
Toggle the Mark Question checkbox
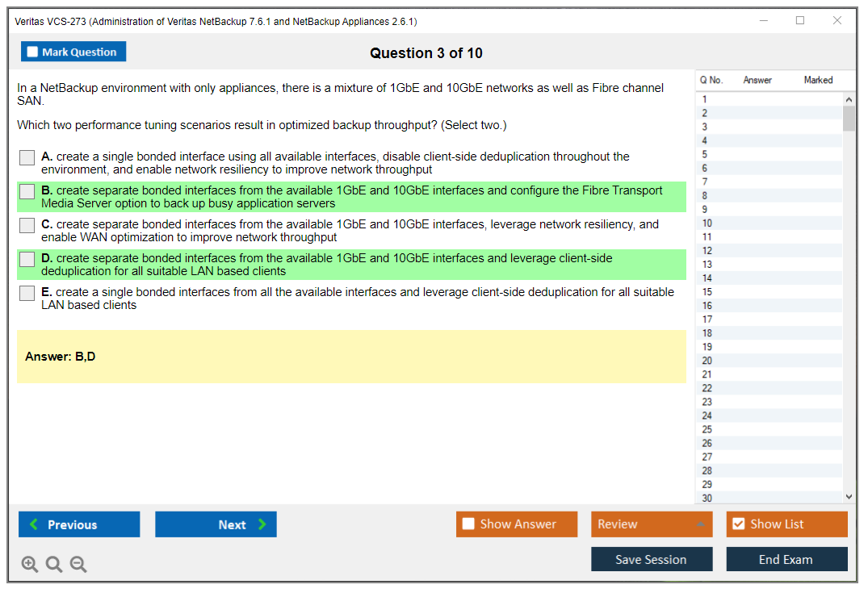(x=33, y=52)
